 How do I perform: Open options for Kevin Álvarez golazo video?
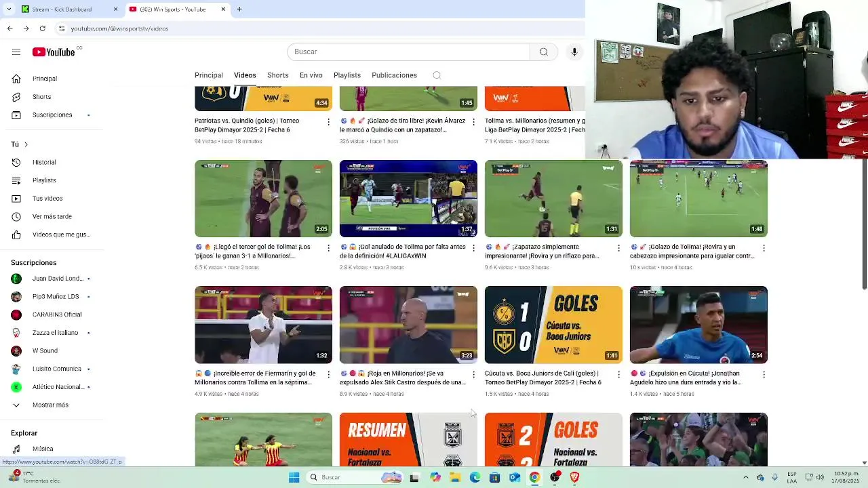coord(473,122)
